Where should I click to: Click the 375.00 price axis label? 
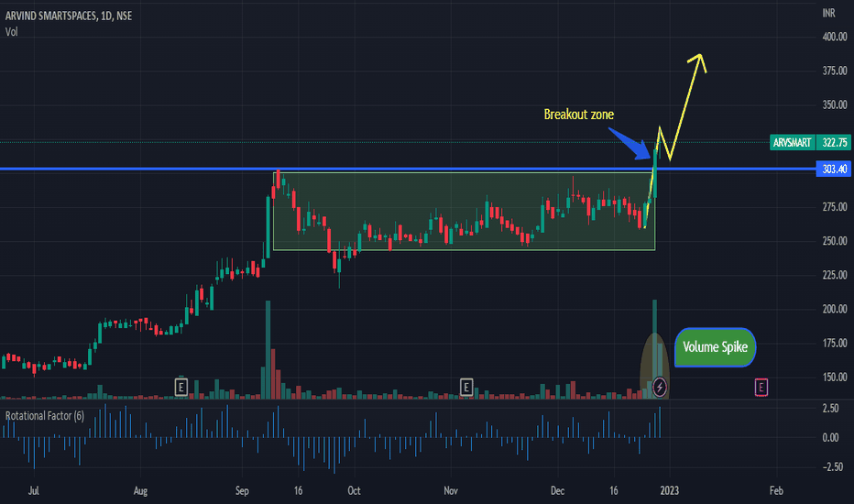pyautogui.click(x=835, y=71)
